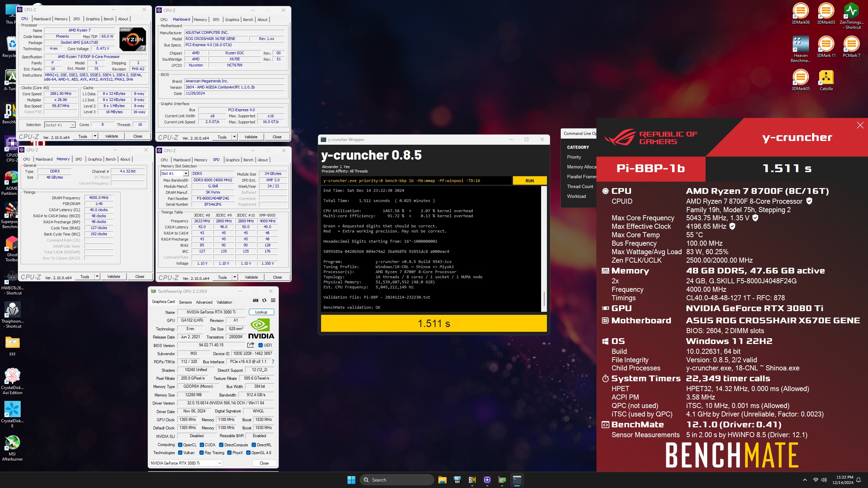Viewport: 868px width, 488px height.
Task: Open GPU-Z taskbar icon
Action: coord(502,480)
